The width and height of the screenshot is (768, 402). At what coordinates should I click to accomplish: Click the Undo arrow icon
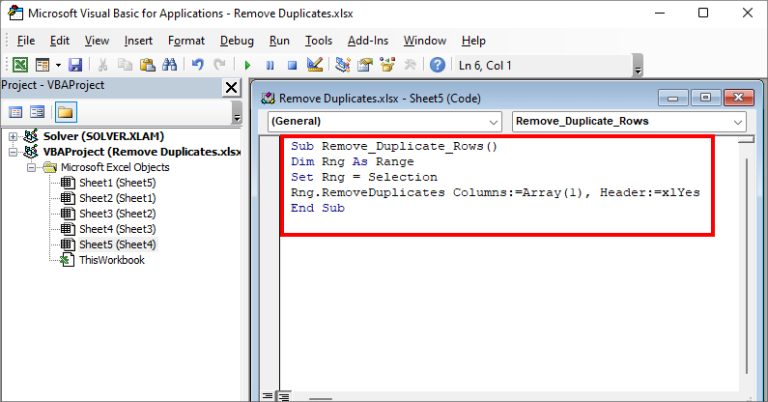point(198,65)
